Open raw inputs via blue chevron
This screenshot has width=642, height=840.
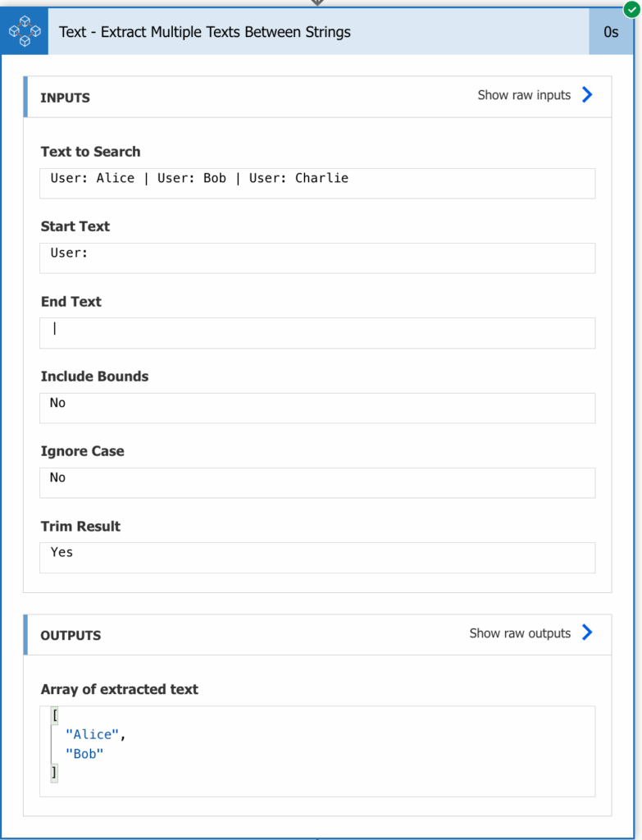[587, 95]
